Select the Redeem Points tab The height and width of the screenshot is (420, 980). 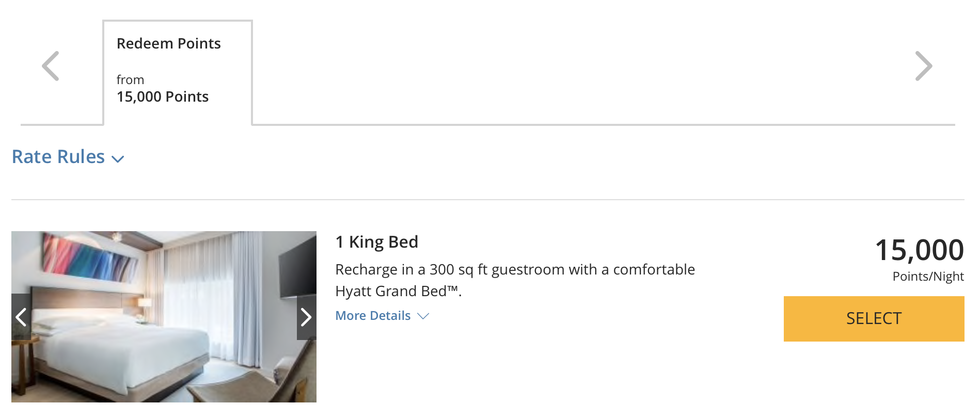click(169, 44)
